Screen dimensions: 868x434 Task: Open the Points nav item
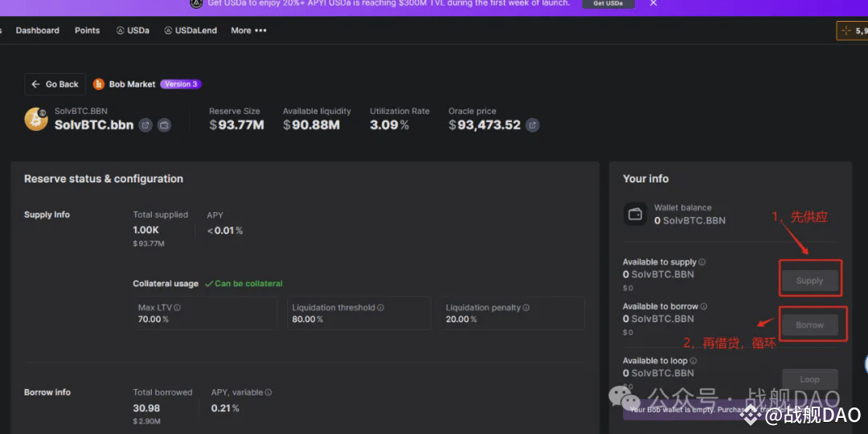tap(88, 31)
